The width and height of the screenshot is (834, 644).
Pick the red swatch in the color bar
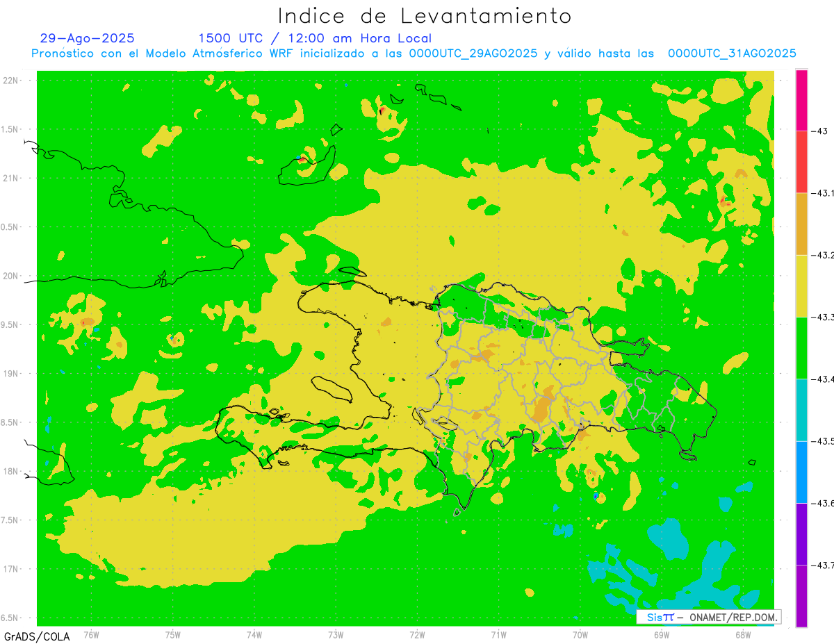pyautogui.click(x=801, y=162)
